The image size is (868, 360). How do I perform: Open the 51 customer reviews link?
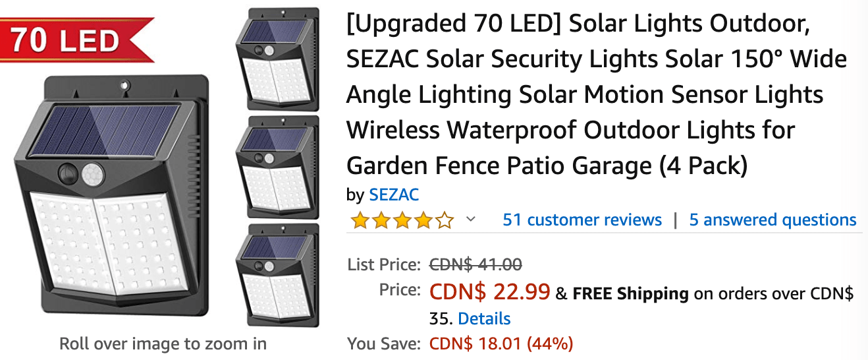[582, 220]
